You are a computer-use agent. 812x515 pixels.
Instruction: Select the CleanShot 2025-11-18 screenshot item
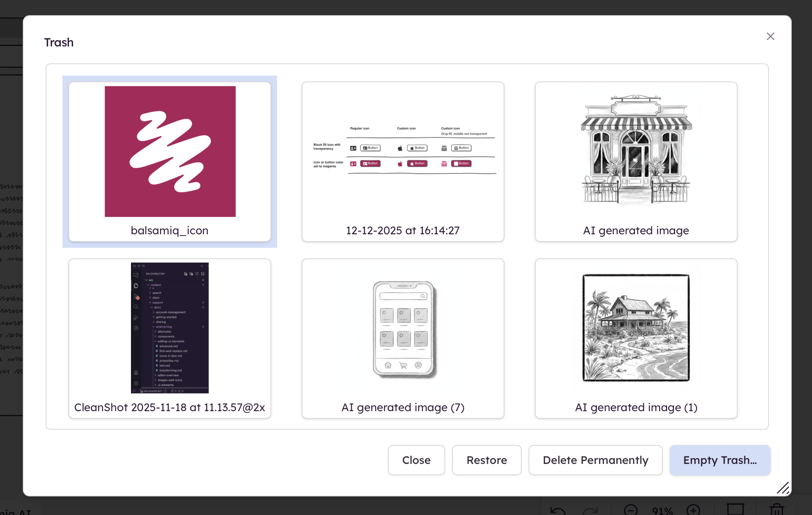pos(170,339)
